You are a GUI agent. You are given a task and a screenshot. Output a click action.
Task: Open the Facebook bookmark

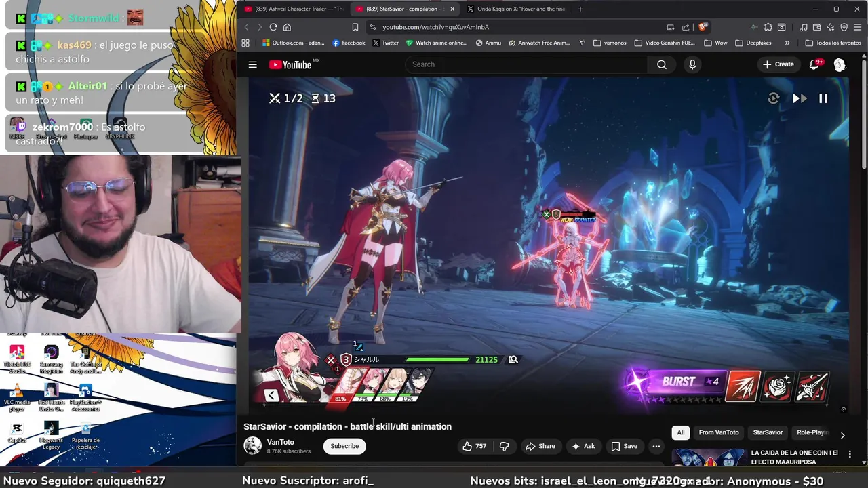[x=349, y=43]
